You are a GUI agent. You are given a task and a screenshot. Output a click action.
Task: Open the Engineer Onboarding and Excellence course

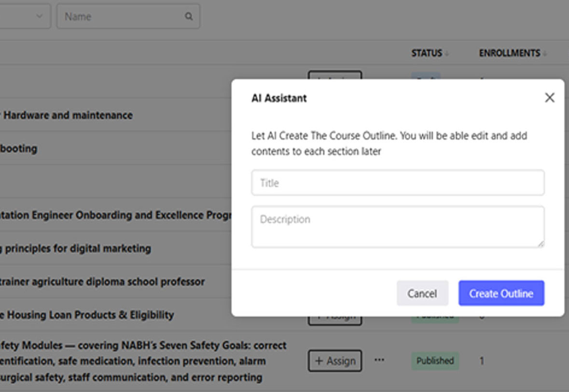[x=116, y=215]
